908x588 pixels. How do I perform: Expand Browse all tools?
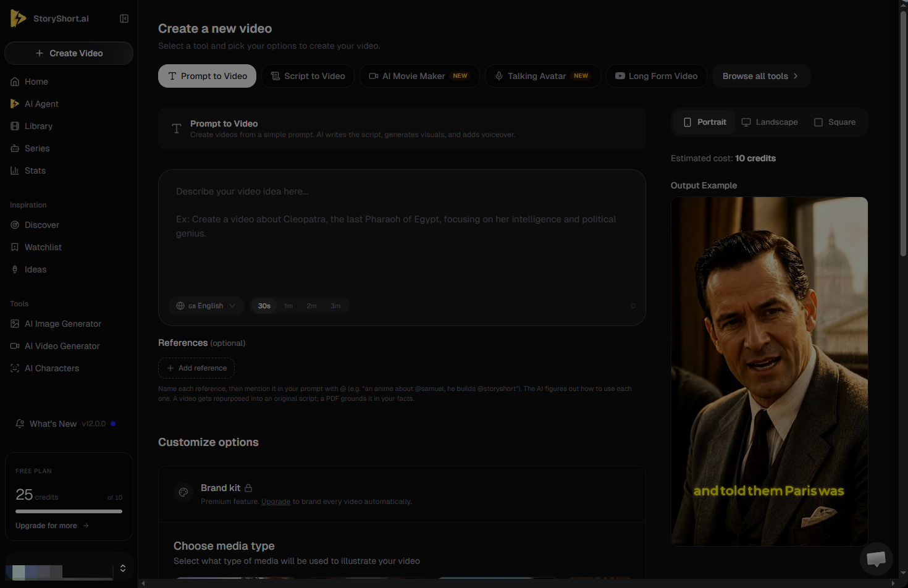(761, 76)
